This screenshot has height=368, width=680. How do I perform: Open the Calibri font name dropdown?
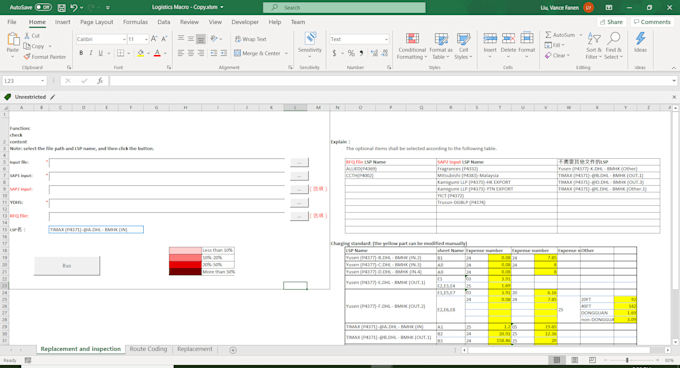tap(124, 39)
